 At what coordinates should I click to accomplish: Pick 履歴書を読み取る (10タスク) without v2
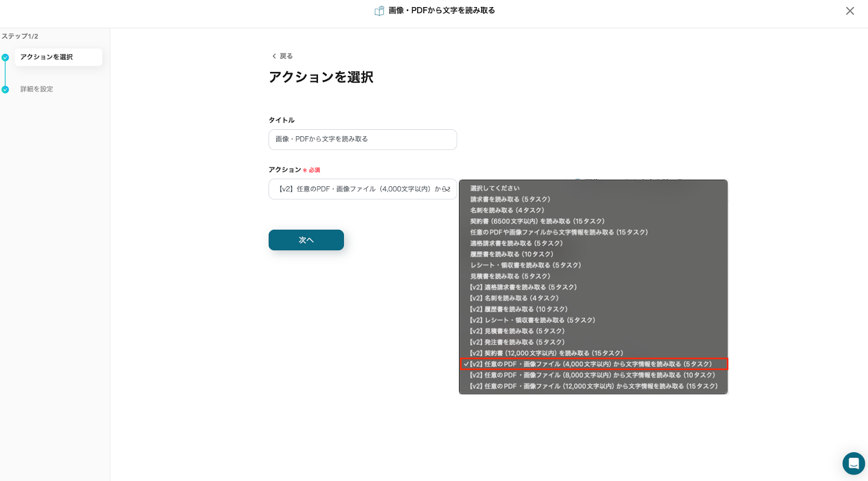[x=512, y=254]
